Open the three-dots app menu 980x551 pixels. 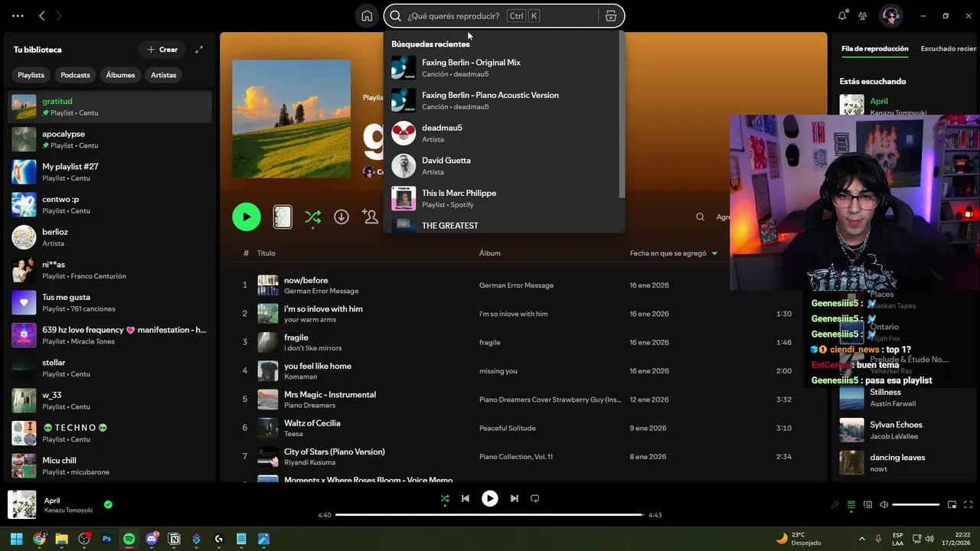18,16
